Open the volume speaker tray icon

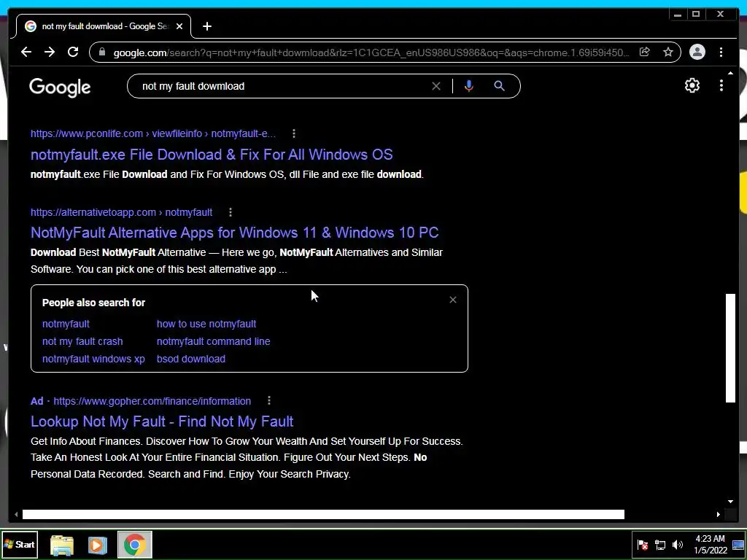click(x=678, y=545)
